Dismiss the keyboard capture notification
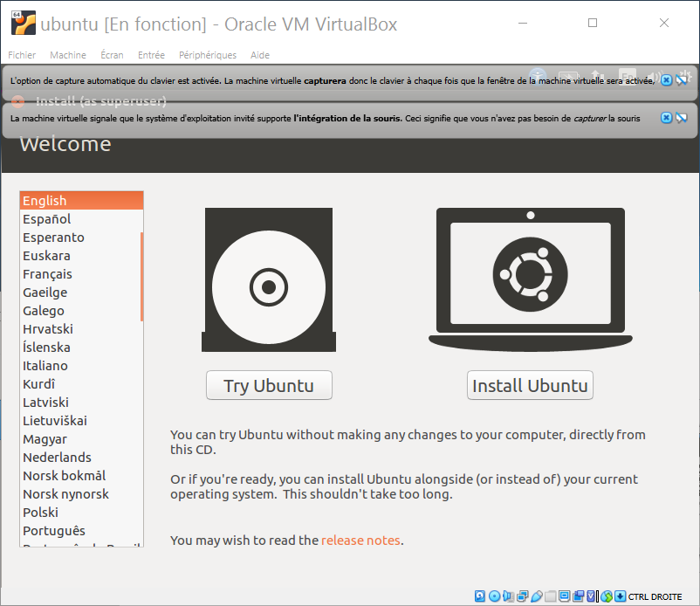Viewport: 700px width, 606px height. (666, 80)
